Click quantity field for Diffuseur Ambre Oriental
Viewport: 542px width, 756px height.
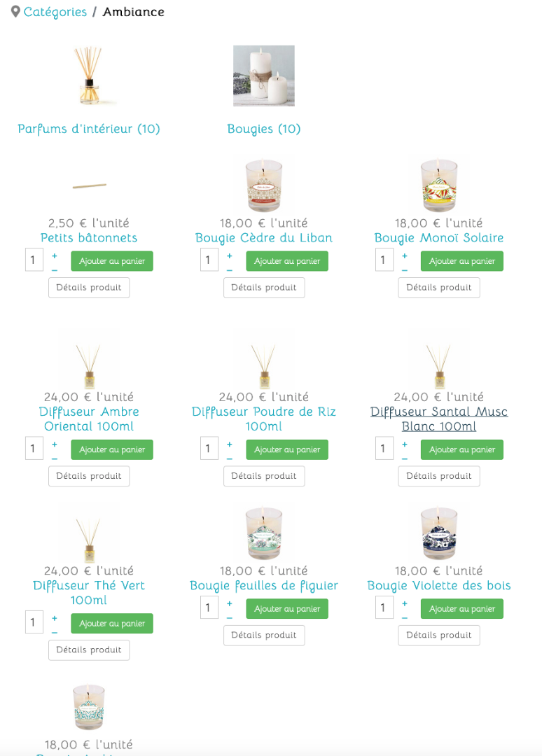34,448
